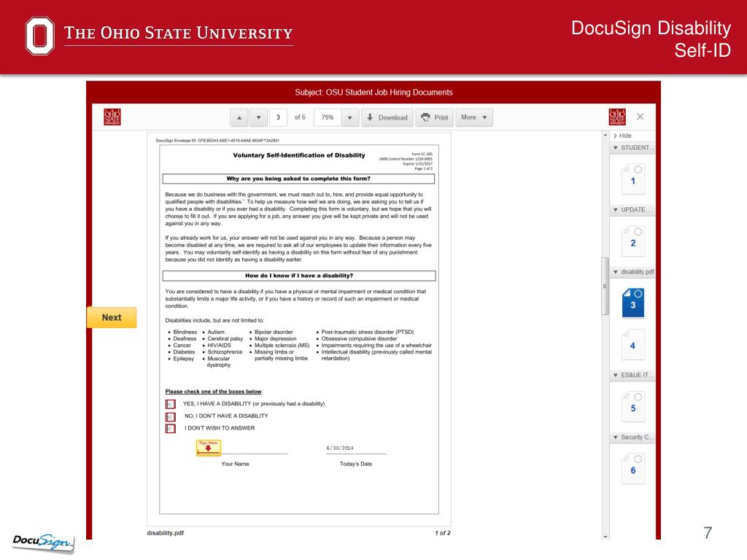Close the DocuSign viewer with the X
Screen dimensions: 747x560
pos(640,117)
